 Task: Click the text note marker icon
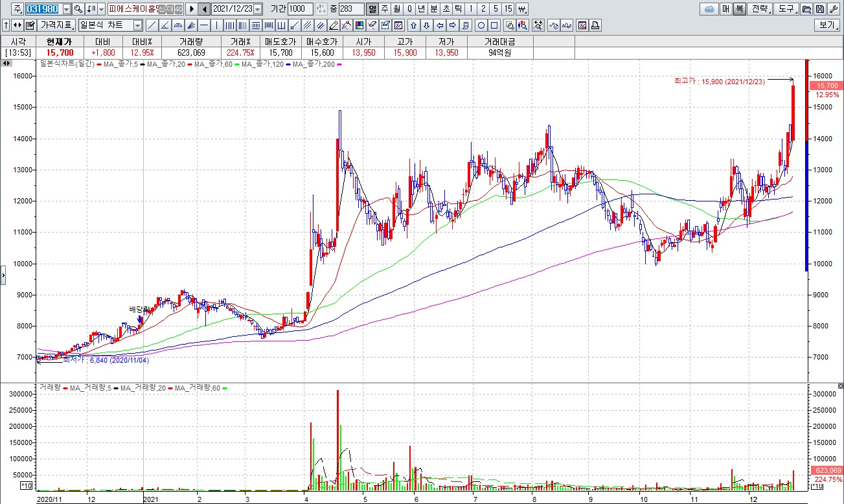pyautogui.click(x=466, y=25)
